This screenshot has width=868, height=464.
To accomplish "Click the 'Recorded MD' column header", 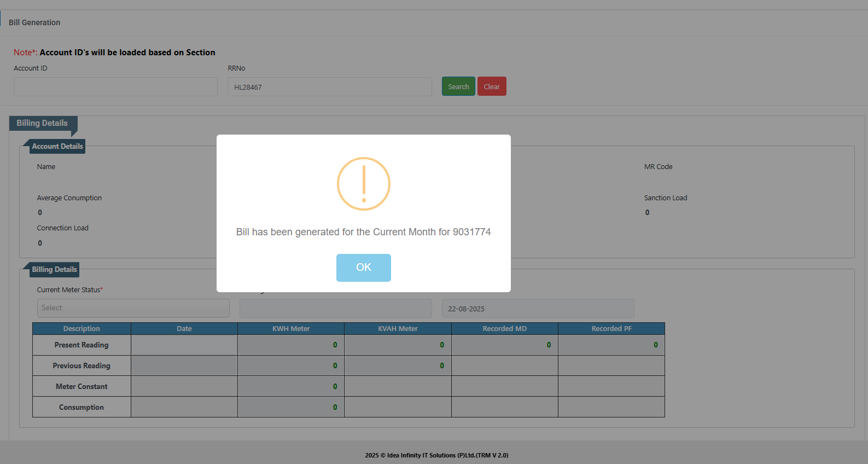I will point(505,328).
